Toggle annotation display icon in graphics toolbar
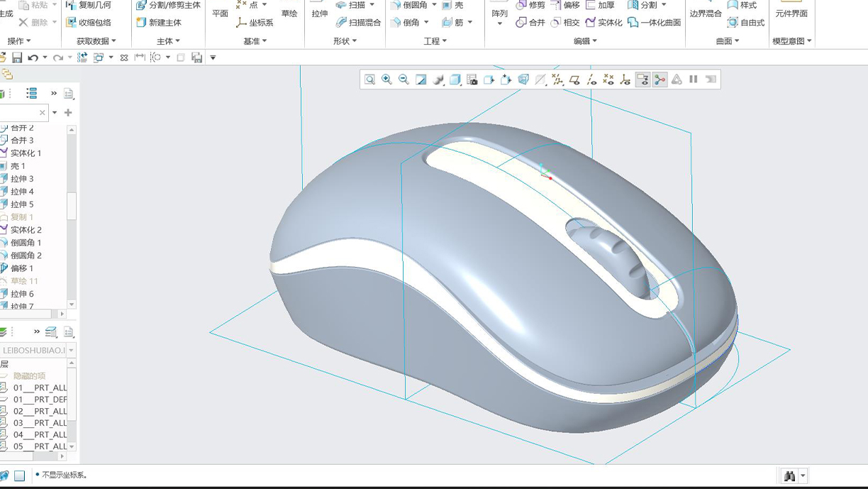This screenshot has height=489, width=868. [x=642, y=79]
